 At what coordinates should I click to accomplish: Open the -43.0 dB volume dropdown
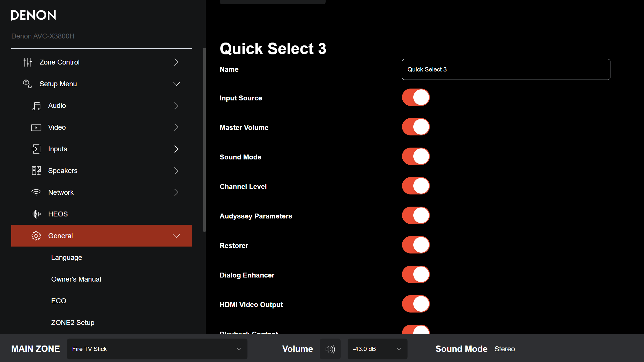click(377, 349)
